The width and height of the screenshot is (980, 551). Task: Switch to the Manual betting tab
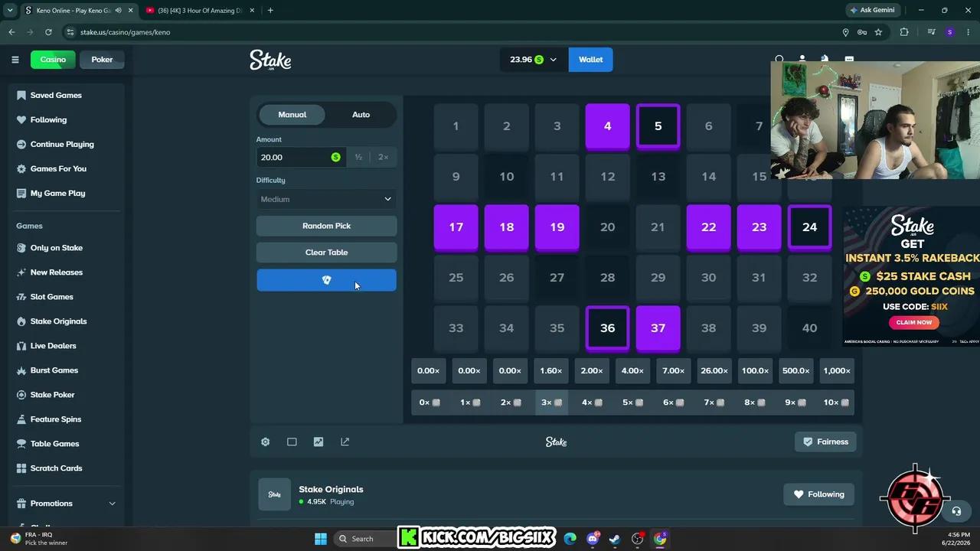[292, 115]
